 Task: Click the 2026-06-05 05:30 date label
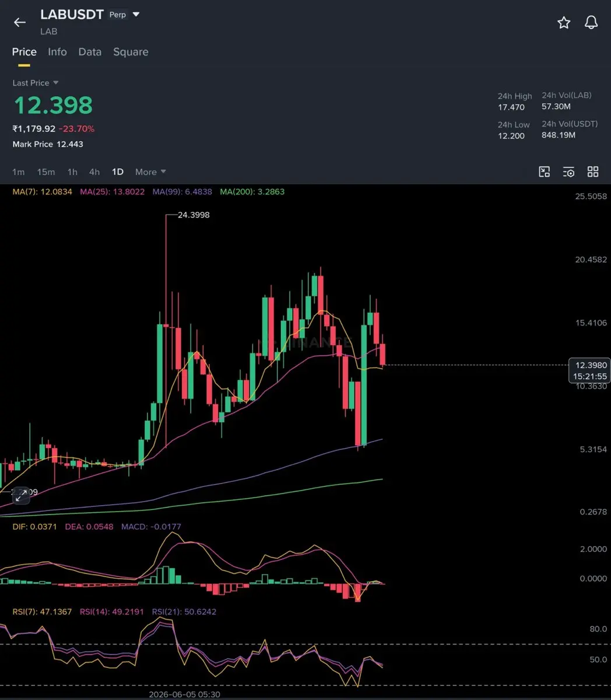pyautogui.click(x=184, y=694)
